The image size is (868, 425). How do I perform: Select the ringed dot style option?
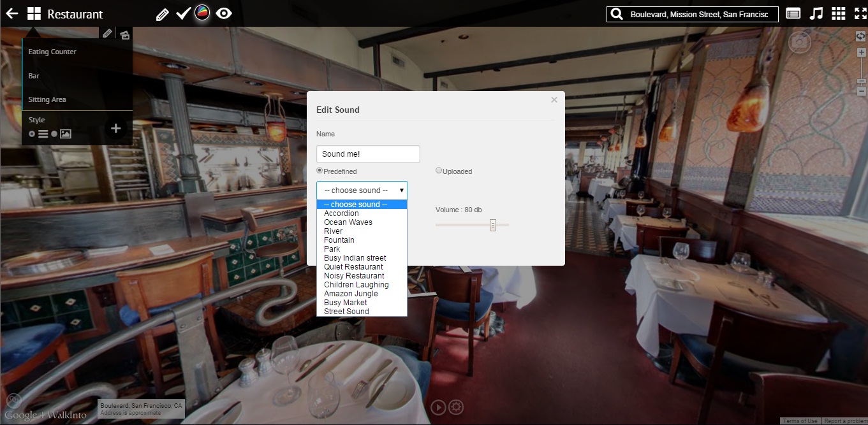(x=32, y=134)
